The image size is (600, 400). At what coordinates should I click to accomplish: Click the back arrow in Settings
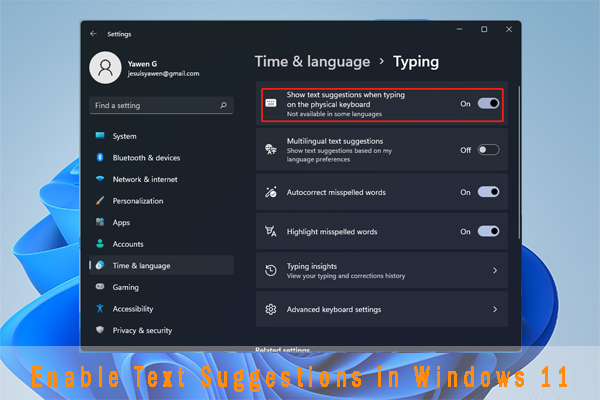click(x=93, y=34)
